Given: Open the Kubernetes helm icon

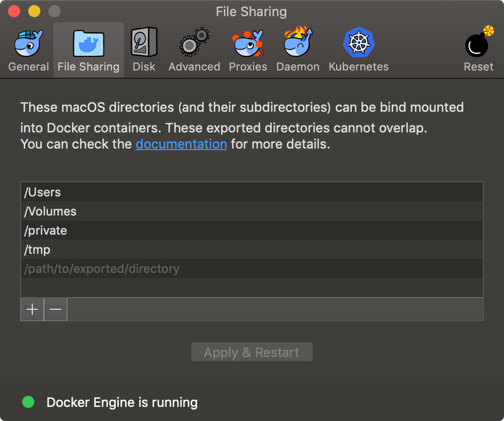Looking at the screenshot, I should click(359, 42).
